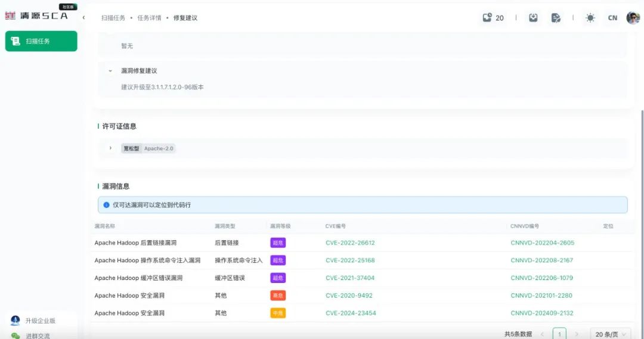Expand the Apache-2.0 license row
The height and width of the screenshot is (339, 644).
point(110,148)
